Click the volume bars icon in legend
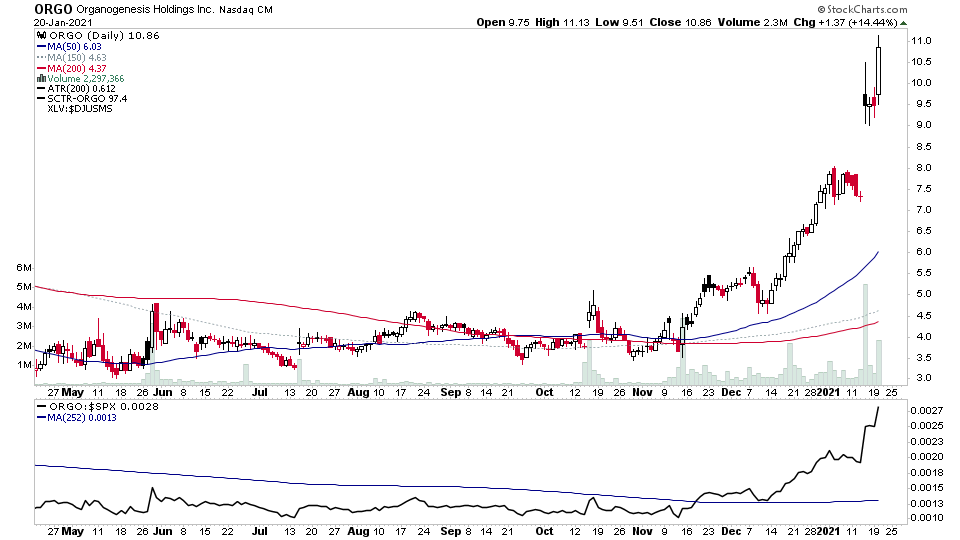960x540 pixels. 41,78
